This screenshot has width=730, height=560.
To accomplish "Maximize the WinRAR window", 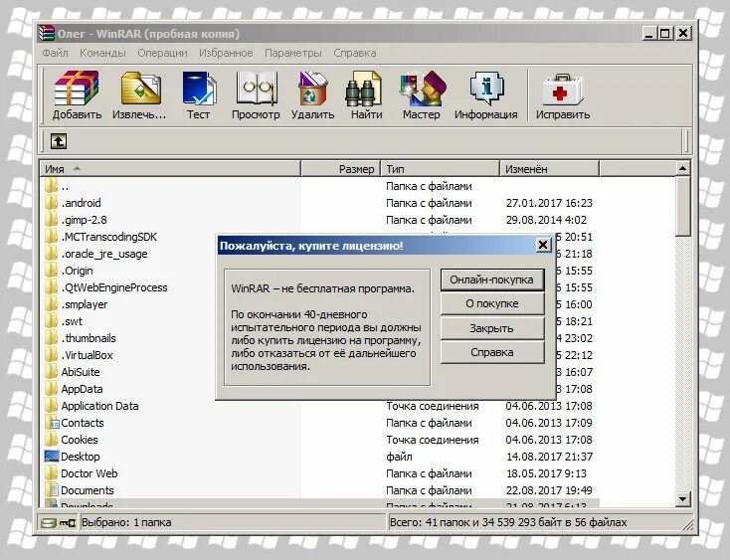I will pyautogui.click(x=665, y=33).
